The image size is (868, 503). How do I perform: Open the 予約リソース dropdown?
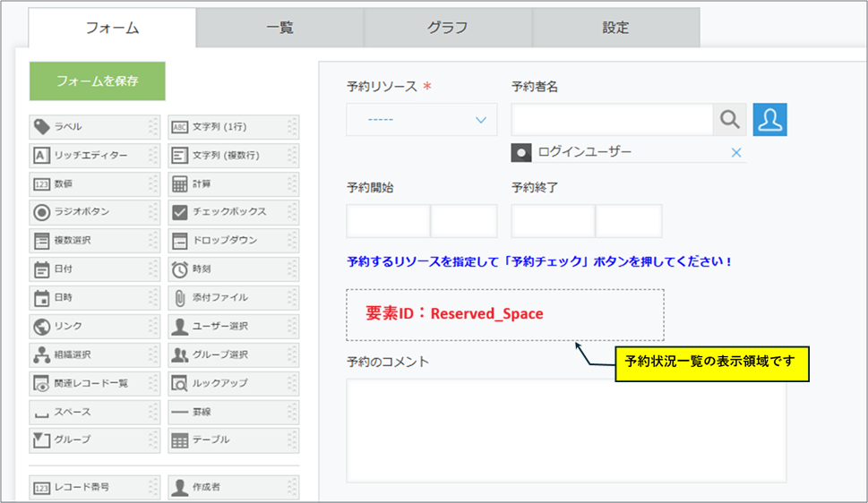pyautogui.click(x=421, y=120)
